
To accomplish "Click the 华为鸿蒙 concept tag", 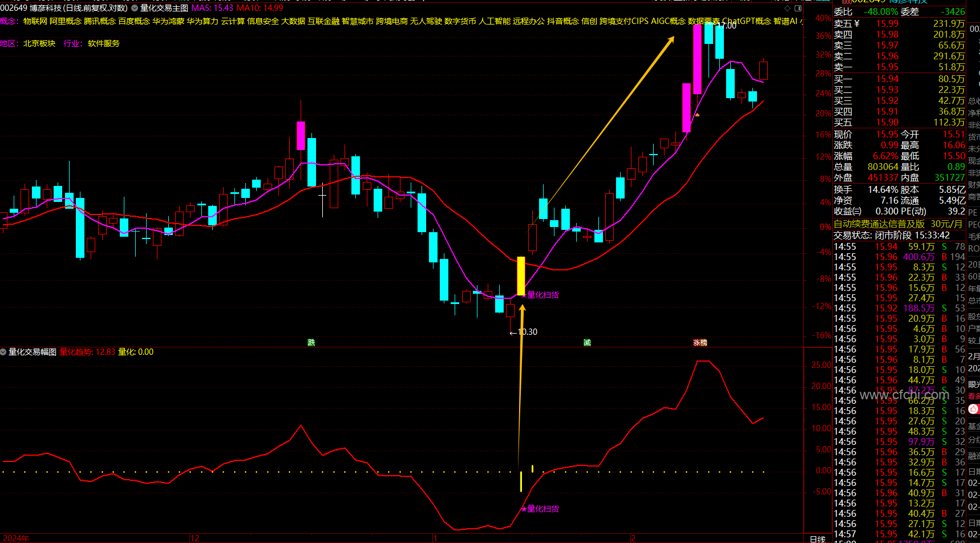I will (x=168, y=21).
